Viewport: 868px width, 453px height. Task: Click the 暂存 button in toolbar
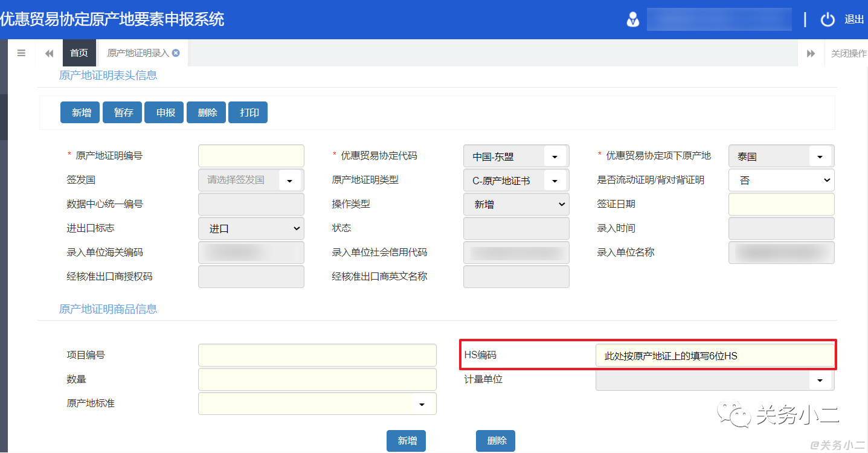[x=123, y=112]
